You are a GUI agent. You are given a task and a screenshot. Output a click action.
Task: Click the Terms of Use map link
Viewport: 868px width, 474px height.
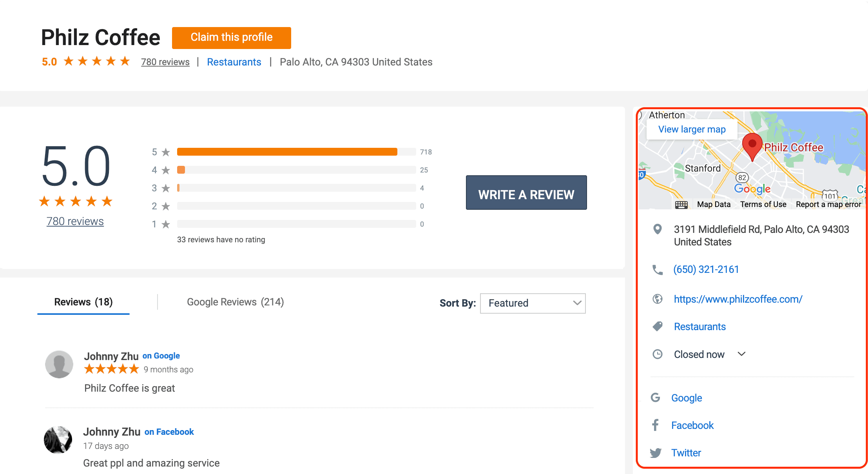[763, 204]
